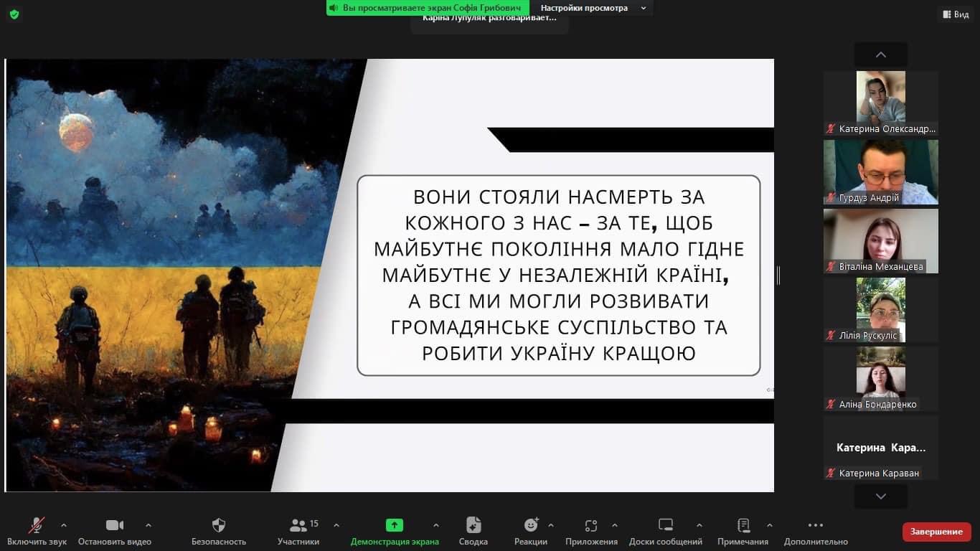The width and height of the screenshot is (980, 551).
Task: Click red Завершение end meeting button
Action: pyautogui.click(x=936, y=532)
